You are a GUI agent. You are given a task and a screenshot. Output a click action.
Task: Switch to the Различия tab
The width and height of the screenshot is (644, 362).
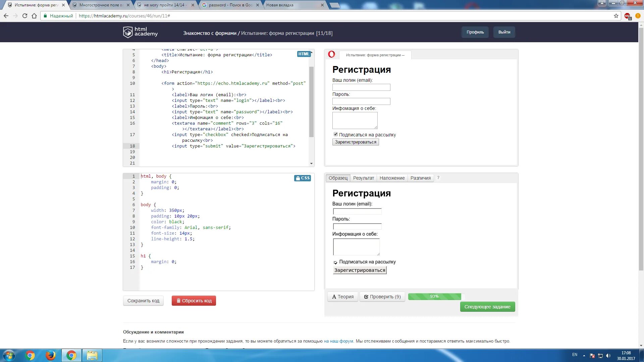tap(420, 178)
